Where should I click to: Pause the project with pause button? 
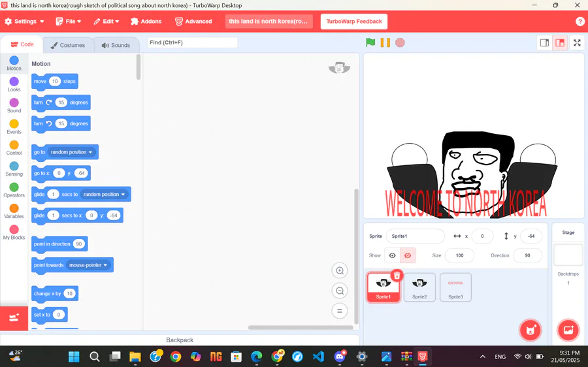[385, 42]
